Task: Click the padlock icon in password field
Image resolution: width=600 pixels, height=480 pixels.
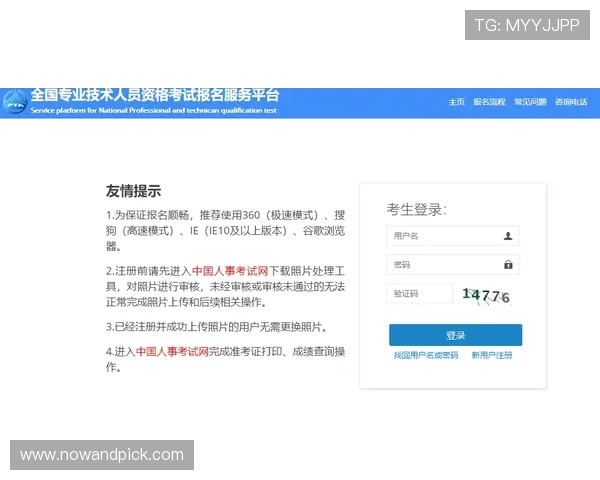Action: coord(508,264)
